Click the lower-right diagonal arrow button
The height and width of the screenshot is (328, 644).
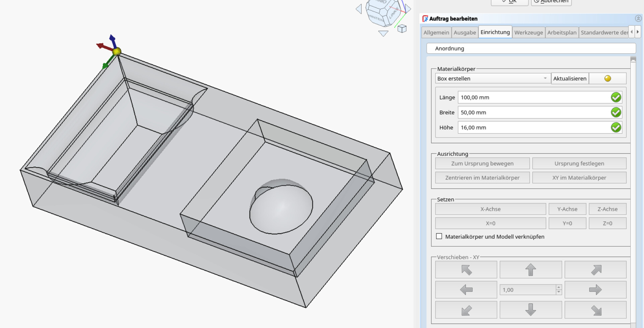coord(595,310)
